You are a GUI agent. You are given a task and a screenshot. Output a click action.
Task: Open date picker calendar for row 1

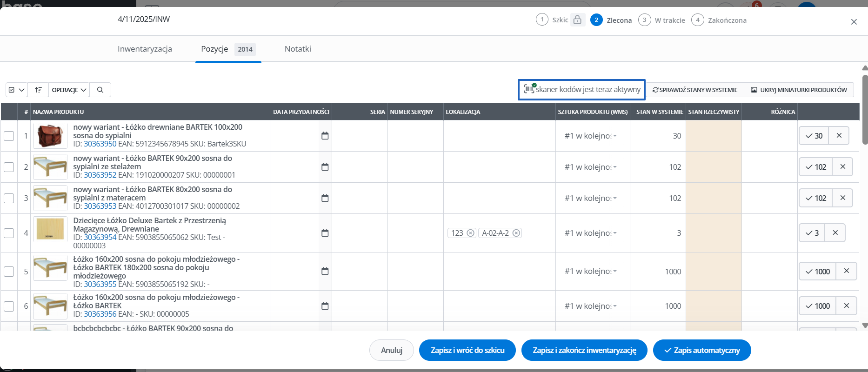click(325, 136)
